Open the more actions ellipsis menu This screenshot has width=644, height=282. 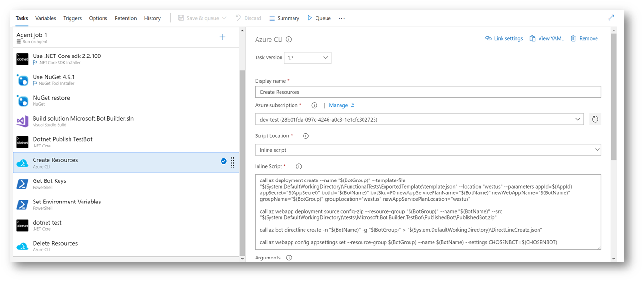341,18
